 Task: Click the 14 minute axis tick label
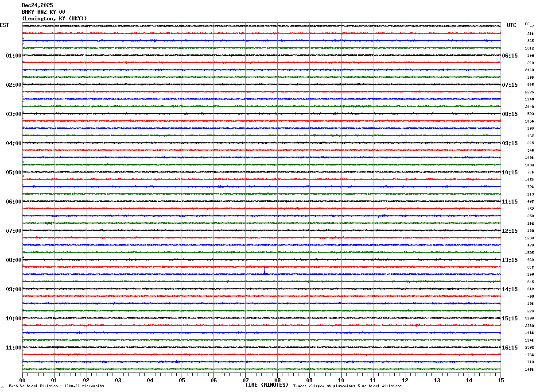click(469, 380)
